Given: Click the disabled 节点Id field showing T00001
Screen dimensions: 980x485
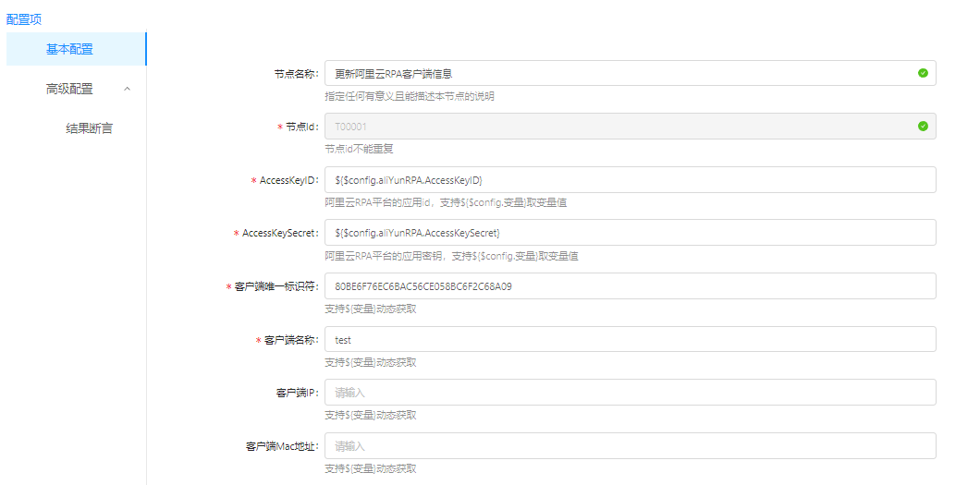Looking at the screenshot, I should click(x=619, y=127).
